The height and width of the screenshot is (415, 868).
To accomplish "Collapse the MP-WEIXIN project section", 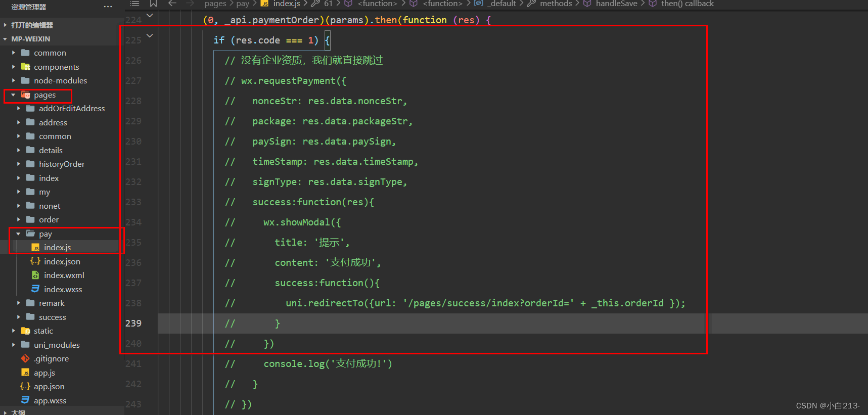I will (x=5, y=39).
